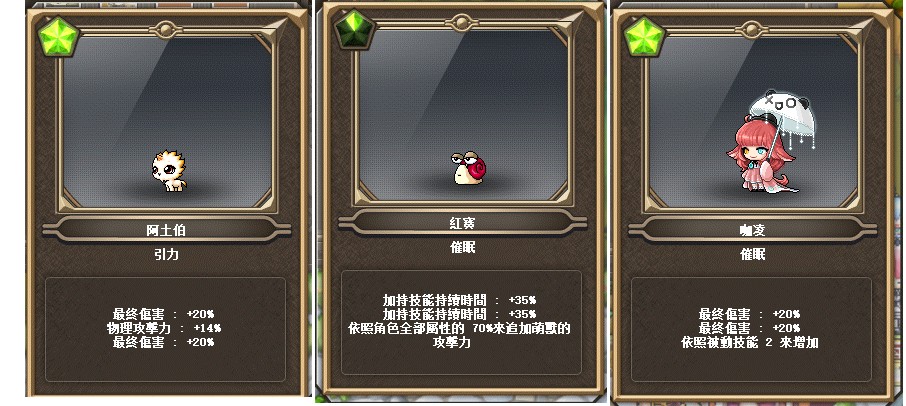This screenshot has height=406, width=906.
Task: Click the bright green gem on 阿土伯 card
Action: (58, 36)
